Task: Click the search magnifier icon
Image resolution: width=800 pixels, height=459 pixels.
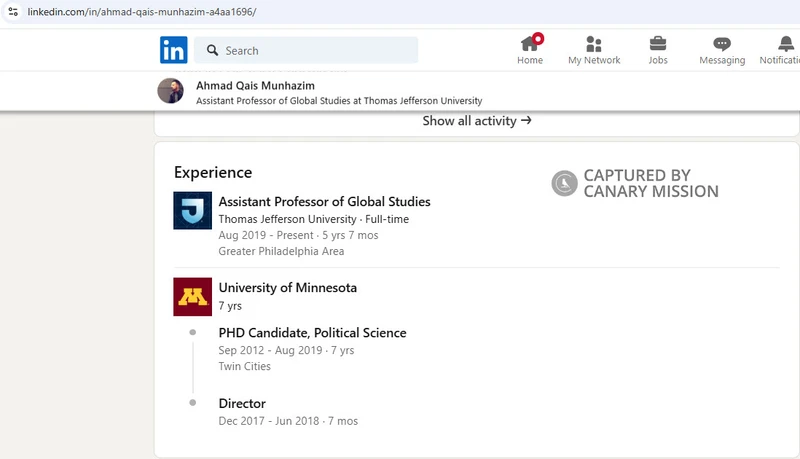Action: point(212,50)
